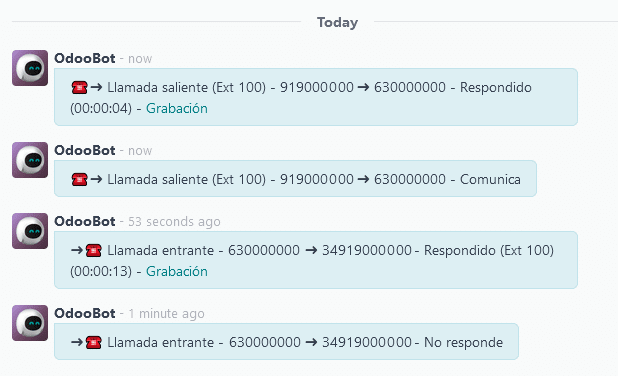Click OdooBot avatar on first message
Viewport: 618px width, 376px height.
coord(30,68)
